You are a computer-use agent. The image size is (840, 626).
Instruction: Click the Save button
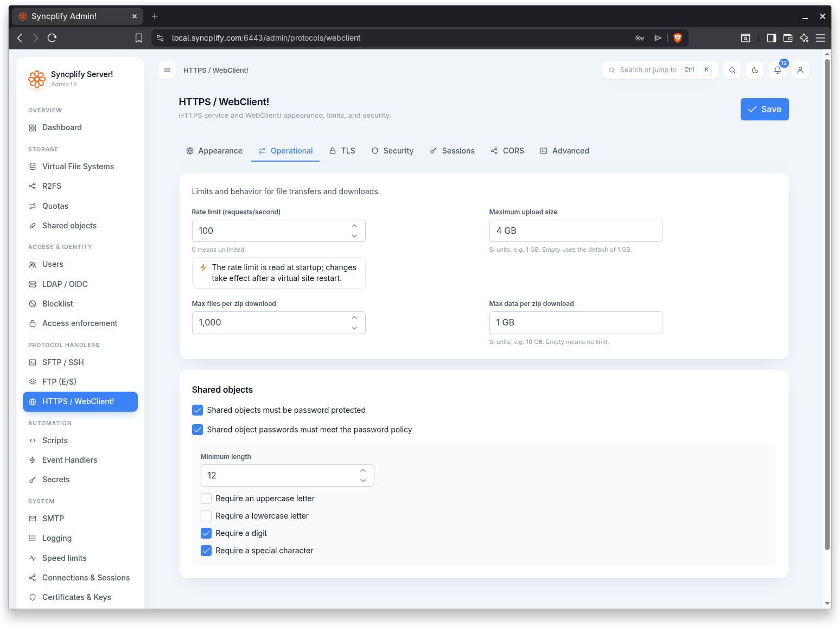[x=765, y=109]
